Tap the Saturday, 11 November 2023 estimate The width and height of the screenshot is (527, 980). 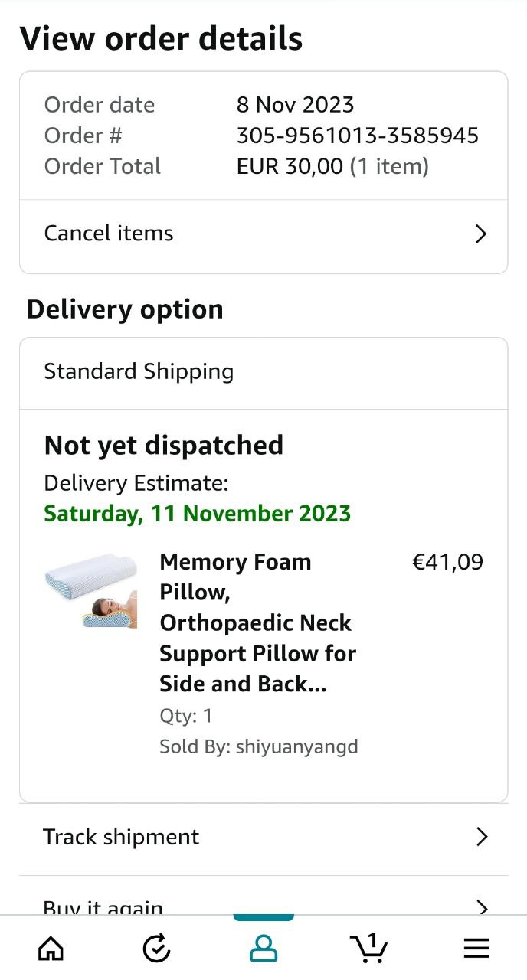[x=197, y=513]
